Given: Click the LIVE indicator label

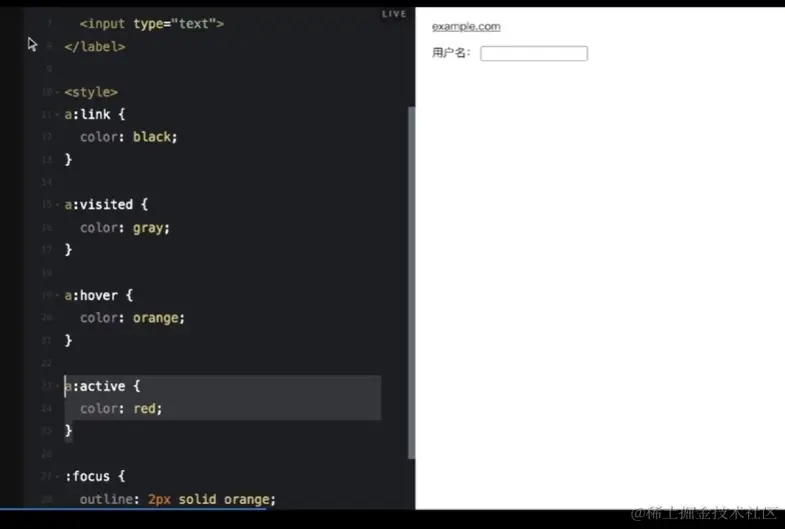Looking at the screenshot, I should tap(394, 14).
